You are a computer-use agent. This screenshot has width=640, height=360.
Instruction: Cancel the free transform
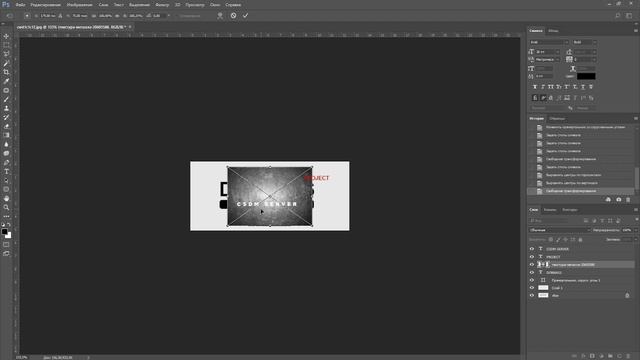(233, 16)
